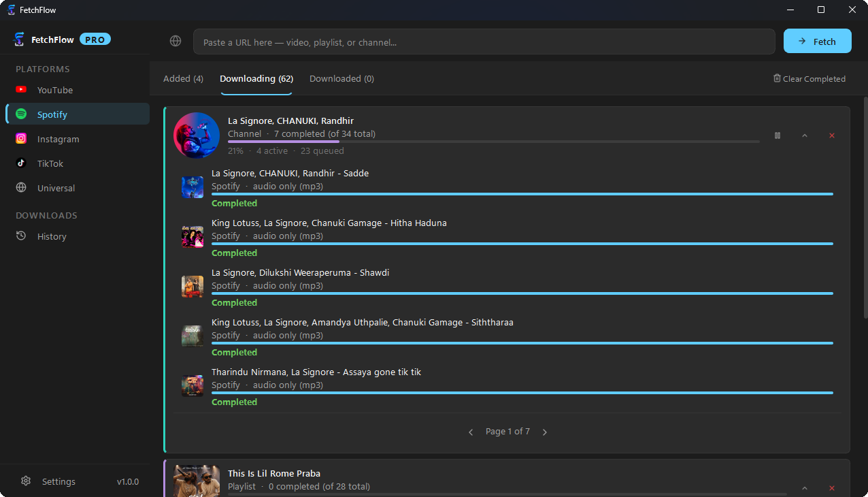Click the 0 completed (of 28 total) text
868x497 pixels.
point(319,487)
